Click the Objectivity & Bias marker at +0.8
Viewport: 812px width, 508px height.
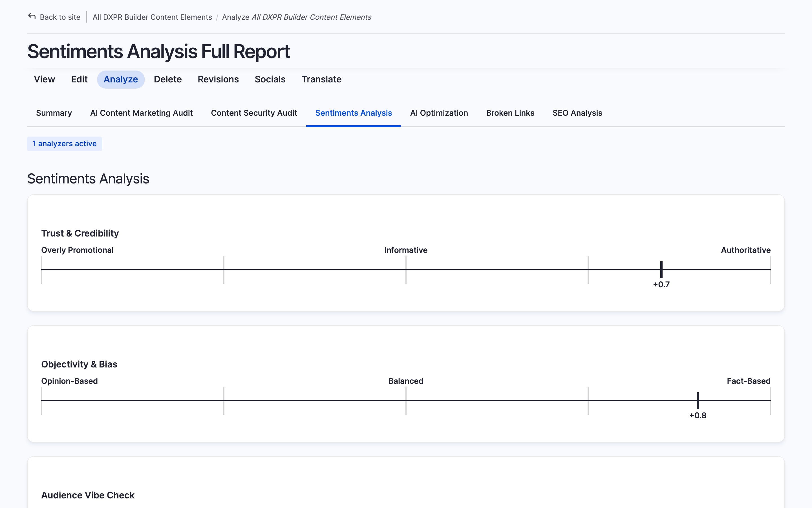[698, 400]
